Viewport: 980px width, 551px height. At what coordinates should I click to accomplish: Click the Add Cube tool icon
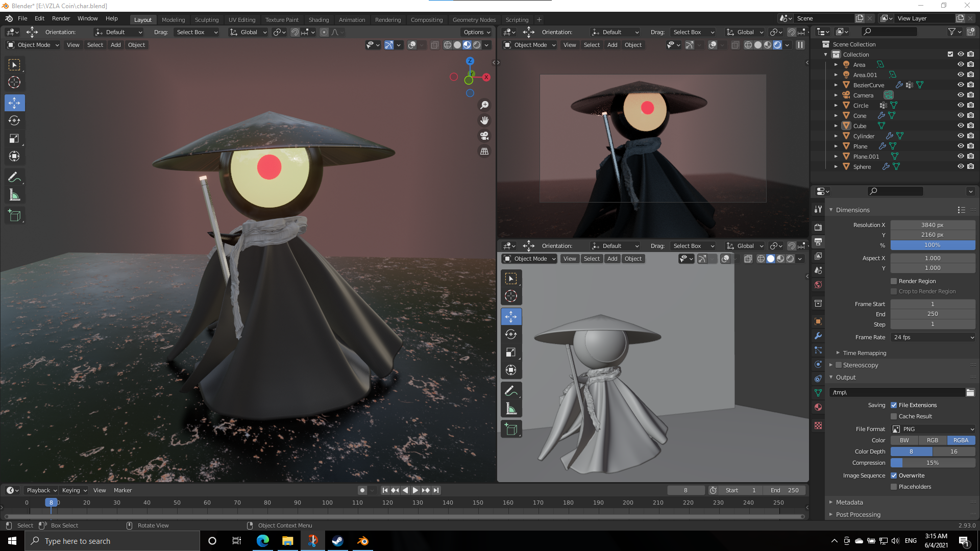pos(14,216)
